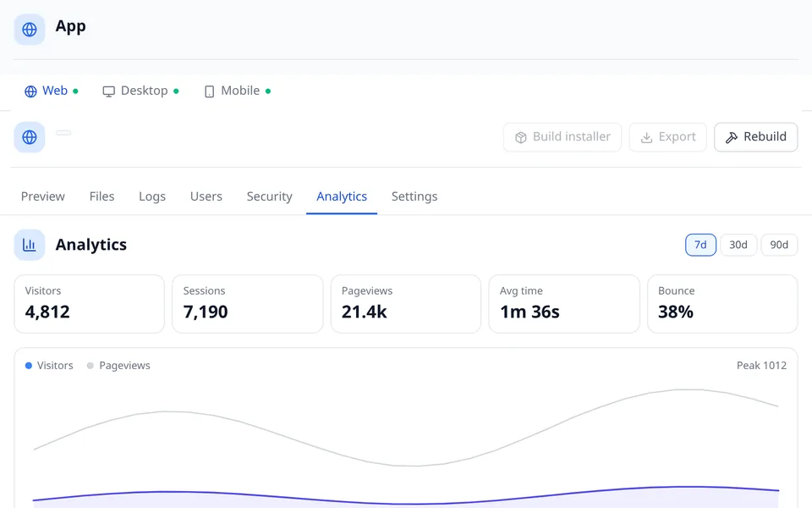Click the Sessions 7,190 stat card
812x508 pixels.
(x=248, y=304)
